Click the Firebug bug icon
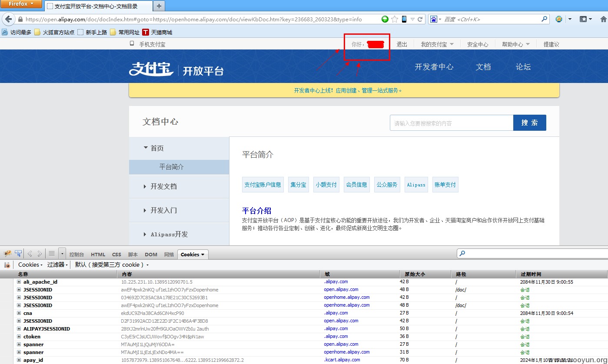 (x=7, y=254)
